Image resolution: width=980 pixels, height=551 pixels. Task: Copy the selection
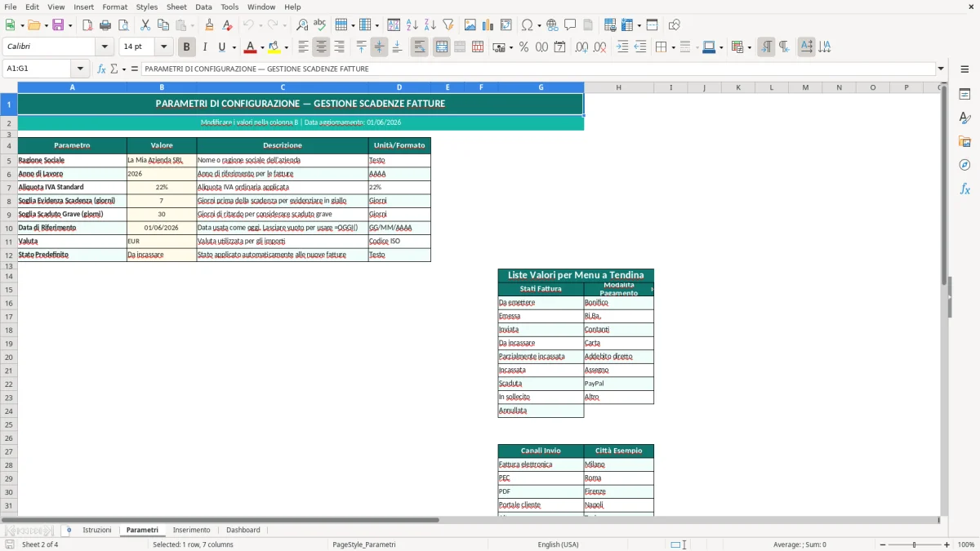tap(163, 25)
